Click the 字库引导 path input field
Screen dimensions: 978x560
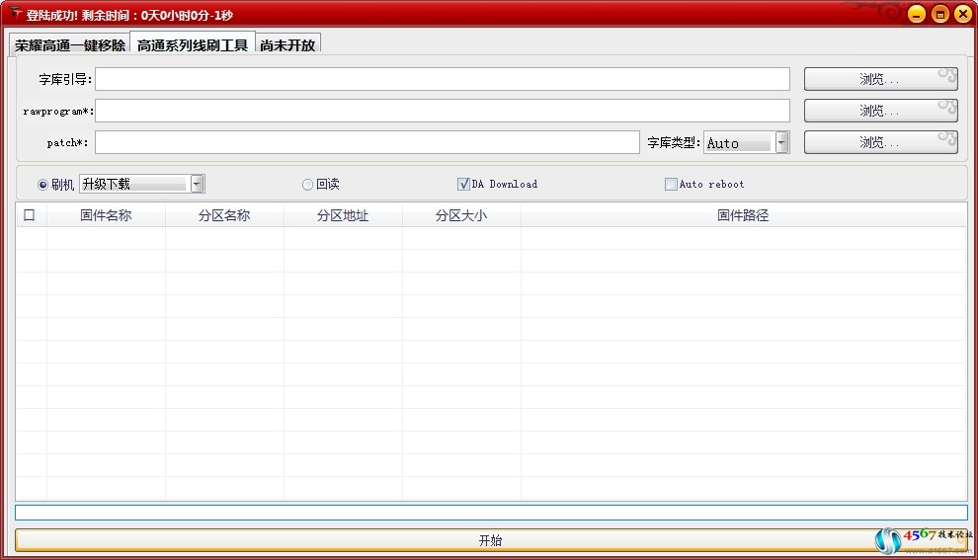pyautogui.click(x=443, y=79)
